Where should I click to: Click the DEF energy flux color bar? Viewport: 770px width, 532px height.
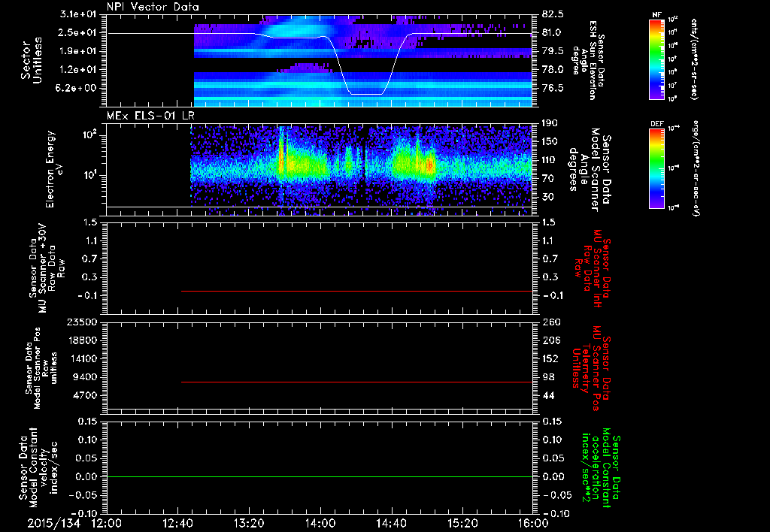[657, 168]
